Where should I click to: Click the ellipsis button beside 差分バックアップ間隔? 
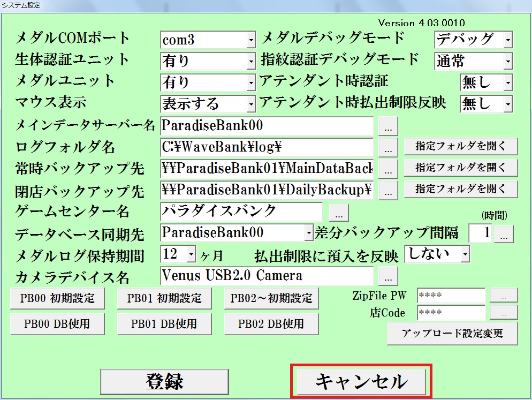click(504, 233)
